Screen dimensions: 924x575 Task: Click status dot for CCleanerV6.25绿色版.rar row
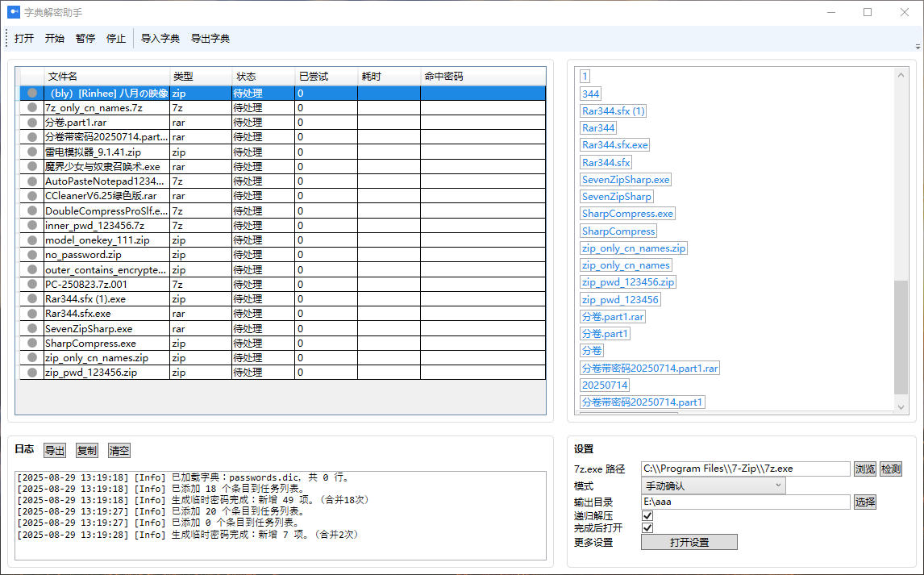tap(32, 196)
